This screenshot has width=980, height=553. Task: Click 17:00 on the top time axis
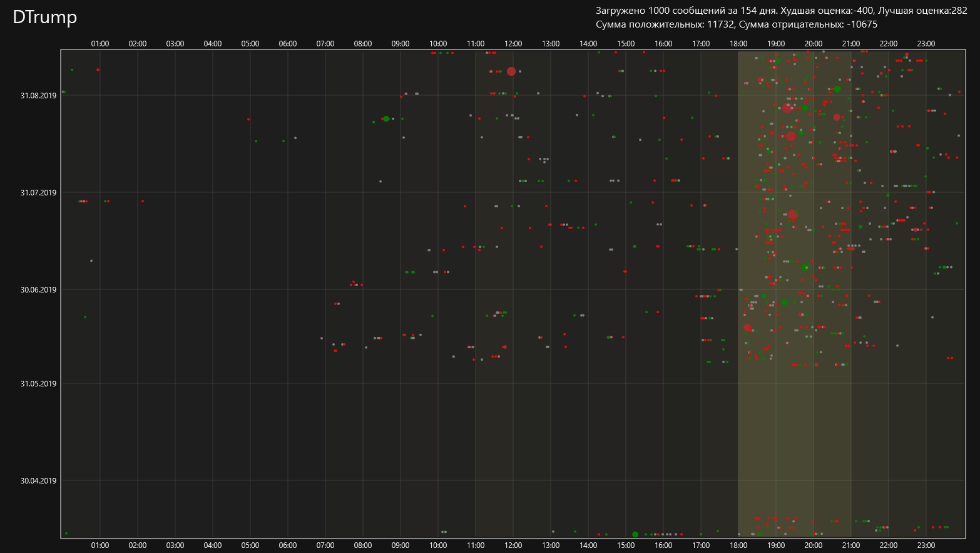pos(701,44)
